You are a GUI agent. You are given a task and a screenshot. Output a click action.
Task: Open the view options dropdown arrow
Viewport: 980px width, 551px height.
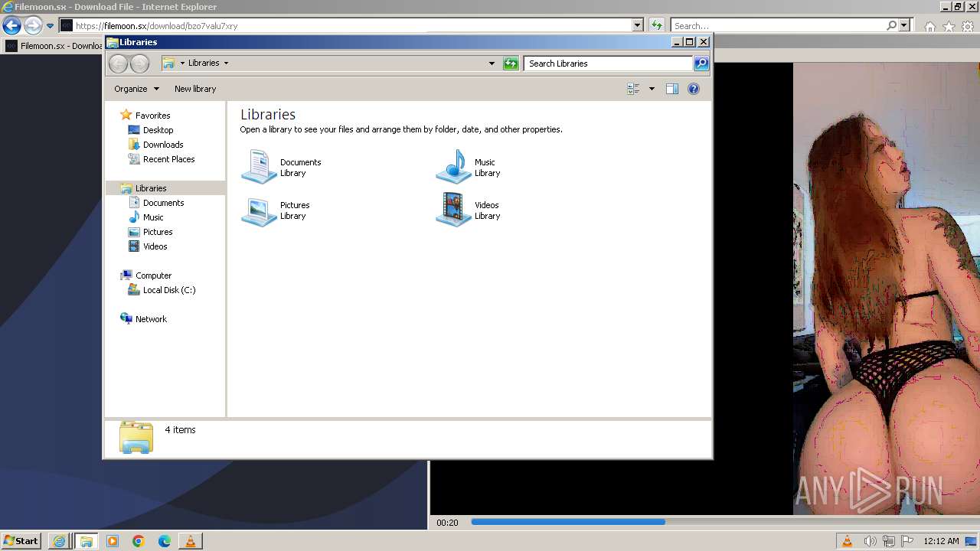point(652,89)
